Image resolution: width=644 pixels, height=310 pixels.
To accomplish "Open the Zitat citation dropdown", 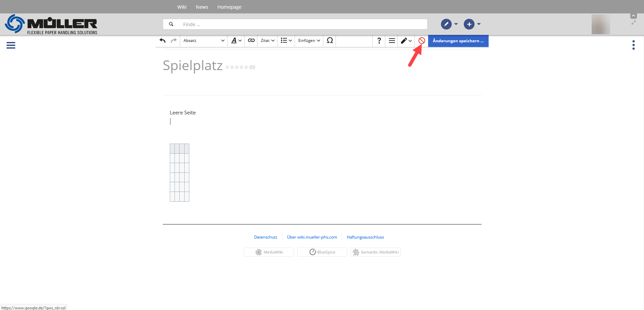I will tap(267, 41).
